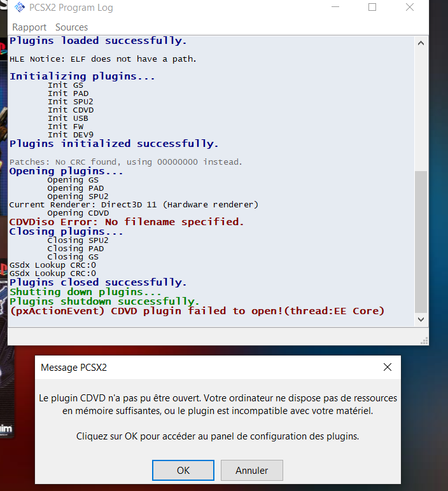Click the log scrollbar down arrow
Viewport: 448px width, 491px height.
pos(421,319)
